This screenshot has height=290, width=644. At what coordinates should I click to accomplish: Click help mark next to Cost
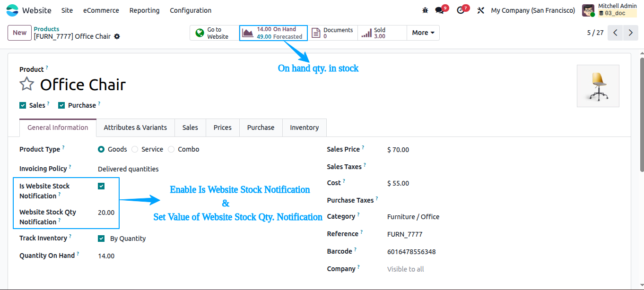[x=344, y=181]
